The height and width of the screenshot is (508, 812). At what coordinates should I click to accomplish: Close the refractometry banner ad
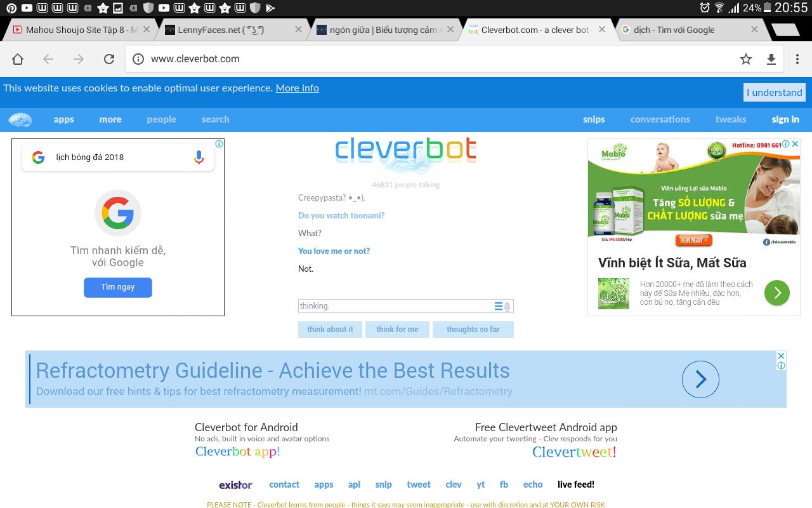[782, 356]
